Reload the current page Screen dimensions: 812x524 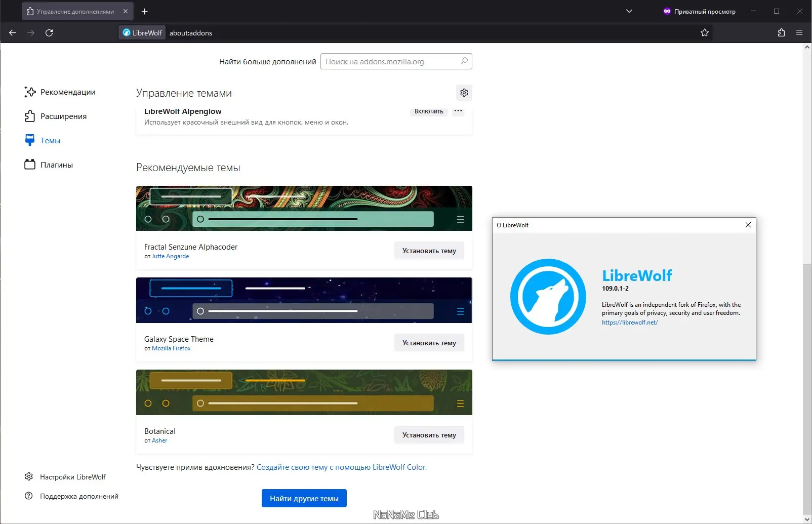coord(49,33)
